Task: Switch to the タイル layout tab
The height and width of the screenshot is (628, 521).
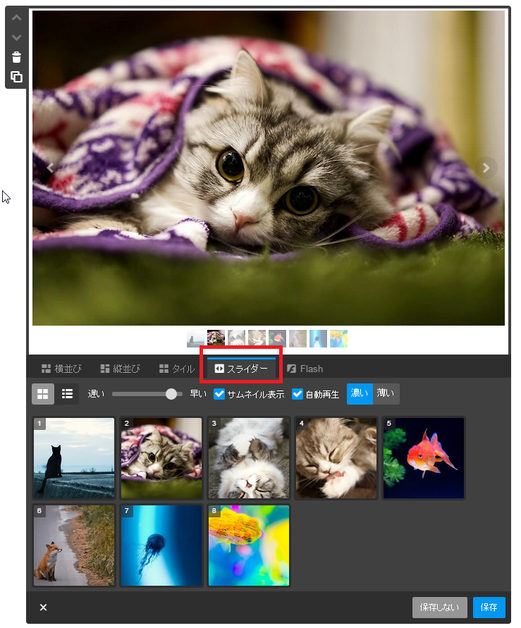Action: click(177, 369)
